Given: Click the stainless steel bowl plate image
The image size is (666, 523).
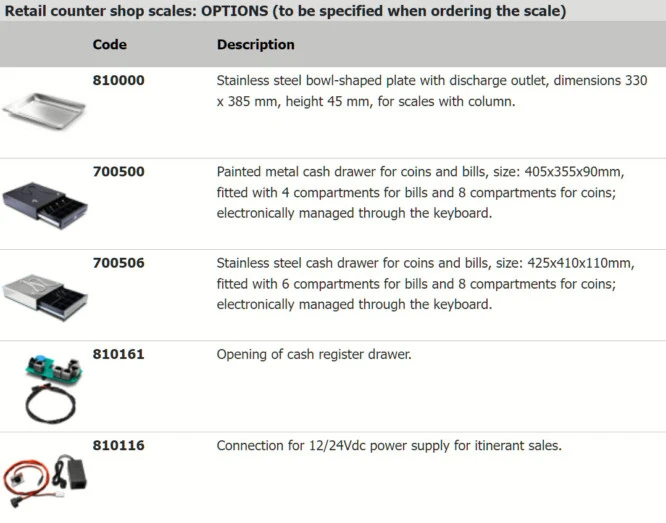Looking at the screenshot, I should point(43,107).
